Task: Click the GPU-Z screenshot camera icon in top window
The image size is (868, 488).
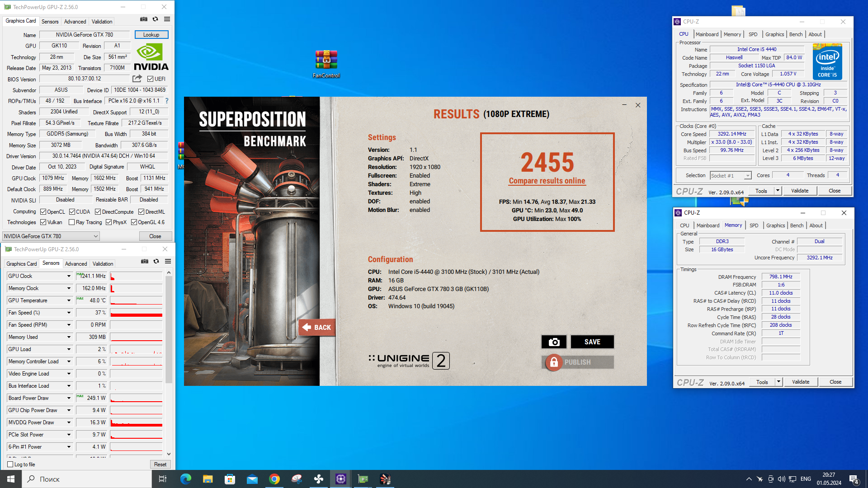Action: [143, 19]
